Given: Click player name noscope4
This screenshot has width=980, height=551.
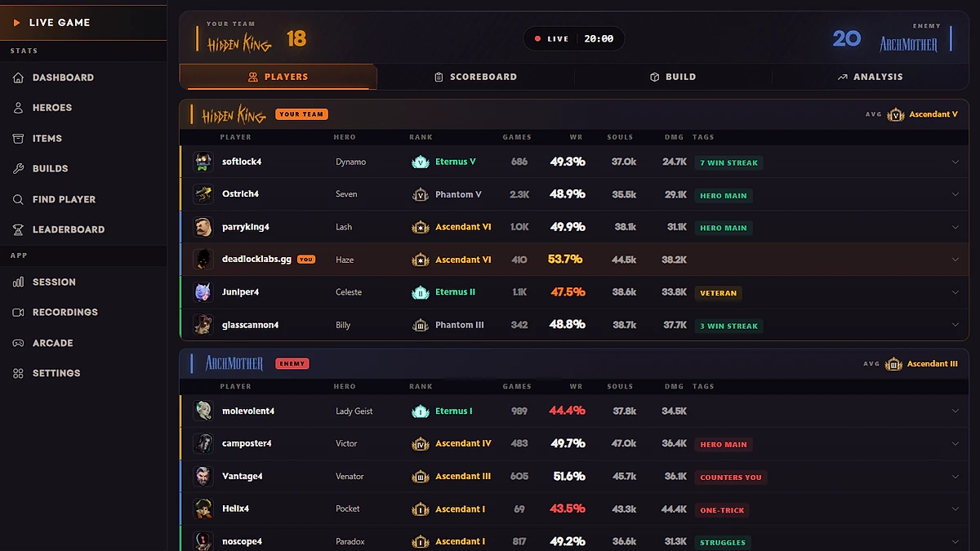Looking at the screenshot, I should click(242, 541).
